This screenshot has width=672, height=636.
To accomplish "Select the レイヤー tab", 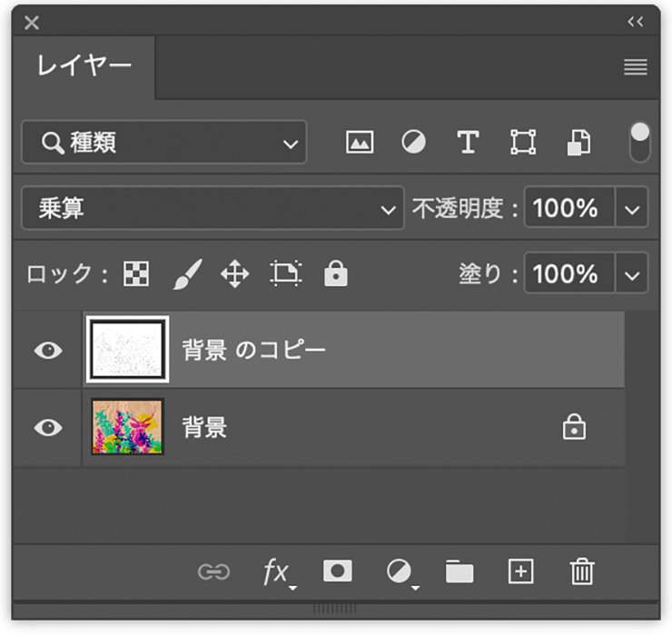I will click(84, 66).
